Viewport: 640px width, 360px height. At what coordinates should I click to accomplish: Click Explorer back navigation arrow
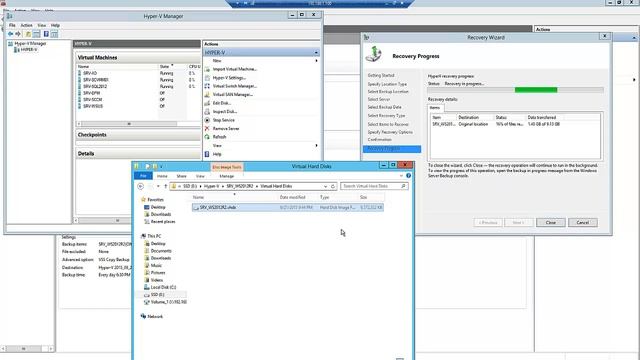140,186
